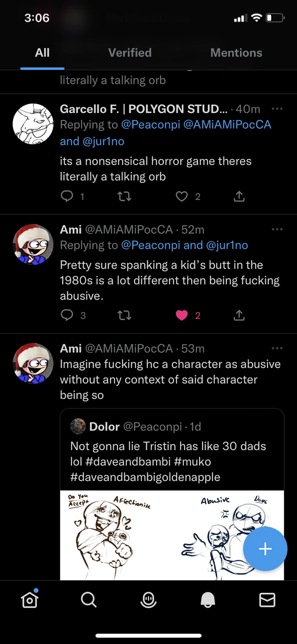Image resolution: width=297 pixels, height=644 pixels.
Task: Open more options on Ami's 52m tweet
Action: click(277, 229)
